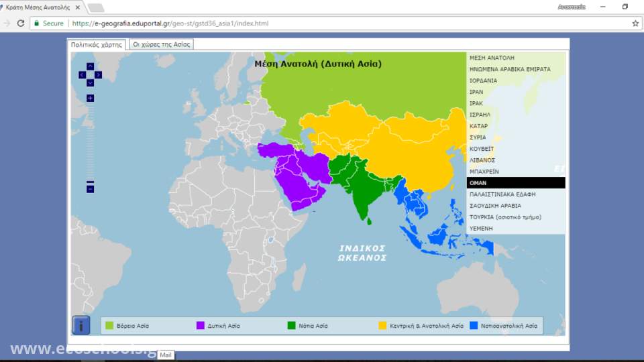The image size is (644, 362).
Task: Switch to Πολιτικός χάρτης tab
Action: [x=97, y=44]
